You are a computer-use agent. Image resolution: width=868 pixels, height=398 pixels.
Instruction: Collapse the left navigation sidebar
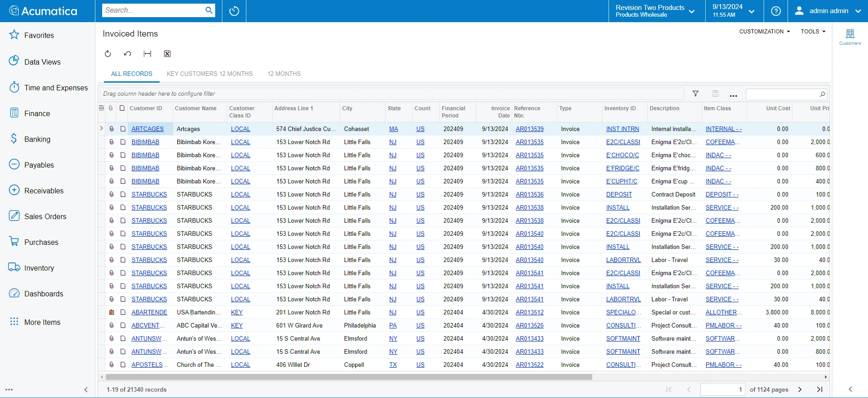click(86, 389)
